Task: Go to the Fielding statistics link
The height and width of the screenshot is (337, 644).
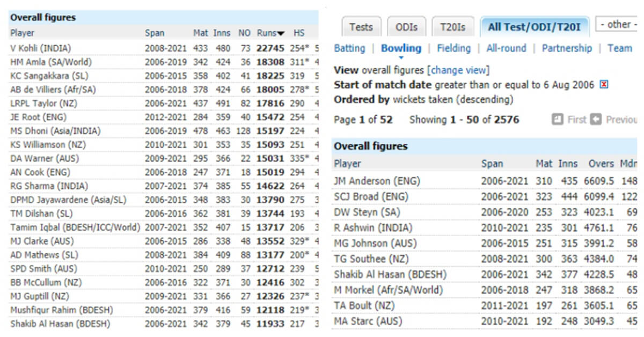Action: pyautogui.click(x=453, y=48)
